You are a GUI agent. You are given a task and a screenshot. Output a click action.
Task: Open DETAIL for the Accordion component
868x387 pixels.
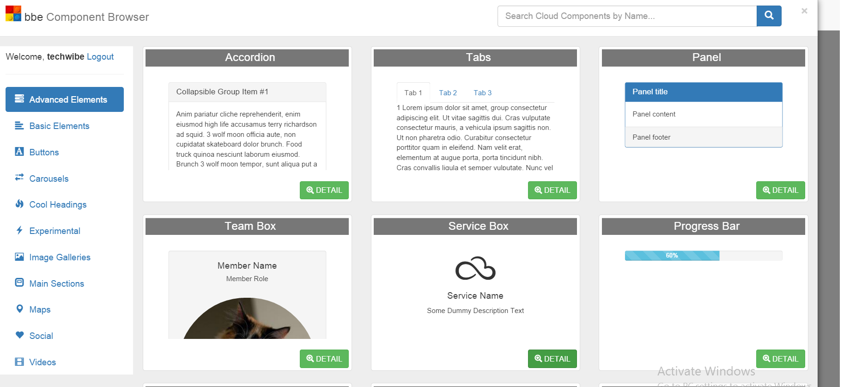324,190
